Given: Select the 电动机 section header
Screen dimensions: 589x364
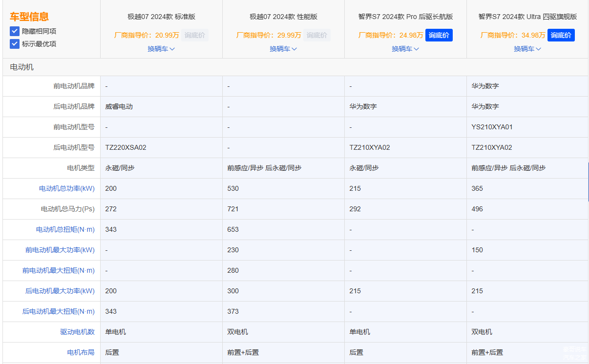Looking at the screenshot, I should coord(22,67).
